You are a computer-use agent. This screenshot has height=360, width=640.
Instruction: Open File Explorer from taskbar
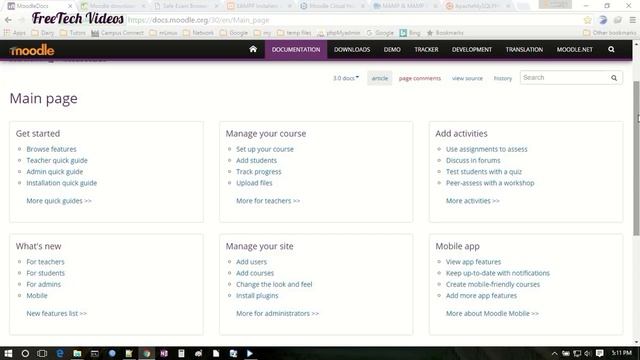coord(77,353)
